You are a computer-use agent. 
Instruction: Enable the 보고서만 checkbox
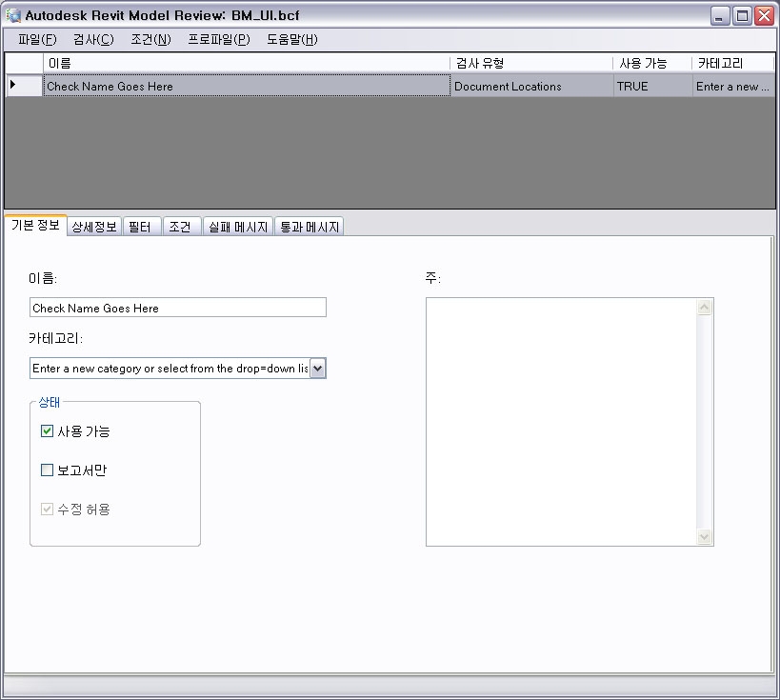47,470
